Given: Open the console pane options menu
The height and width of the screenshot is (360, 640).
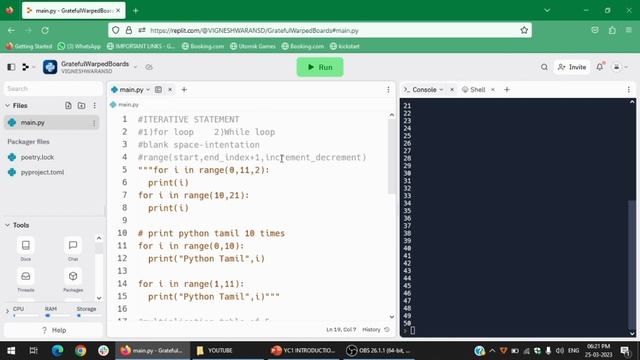Looking at the screenshot, I should 629,89.
